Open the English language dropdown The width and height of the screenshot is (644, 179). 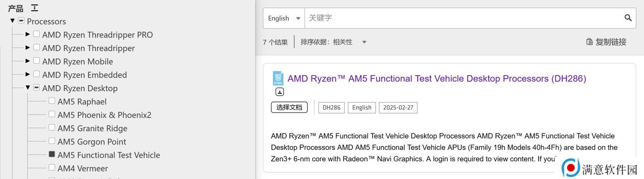284,18
